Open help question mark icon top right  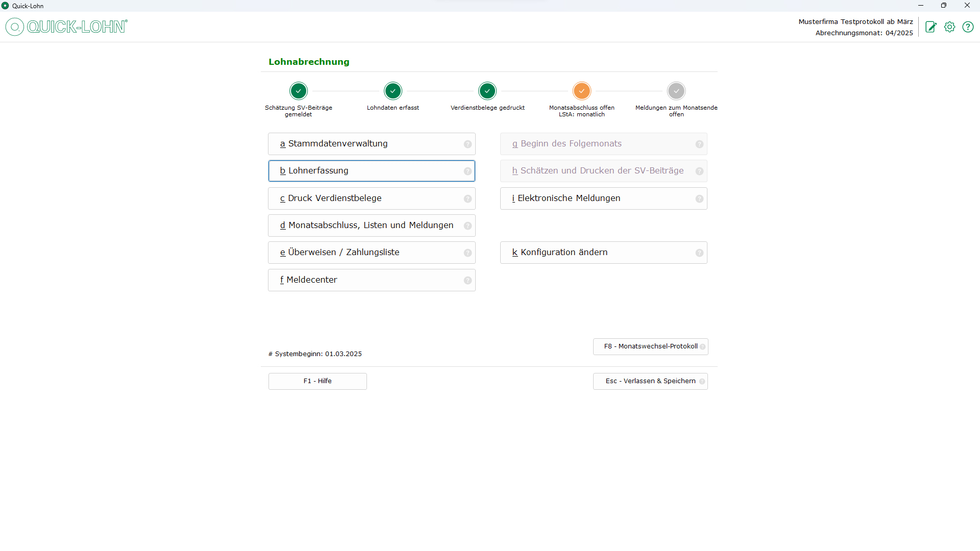coord(968,27)
